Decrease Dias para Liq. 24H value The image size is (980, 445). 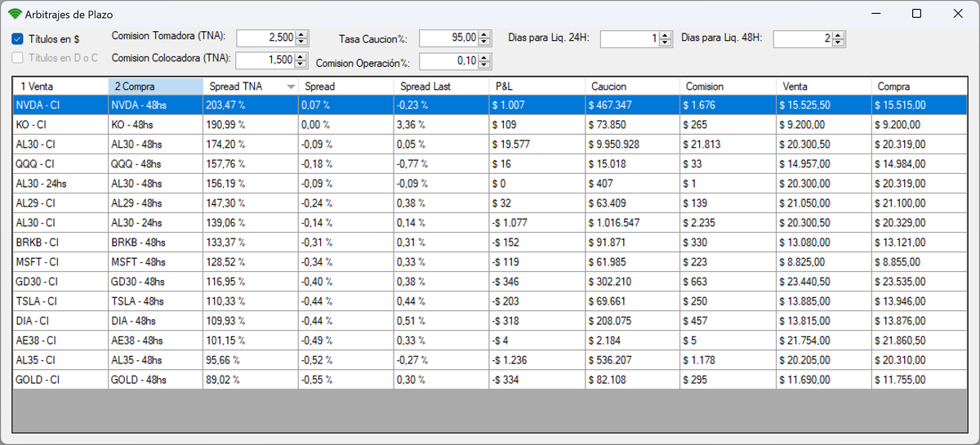click(665, 42)
